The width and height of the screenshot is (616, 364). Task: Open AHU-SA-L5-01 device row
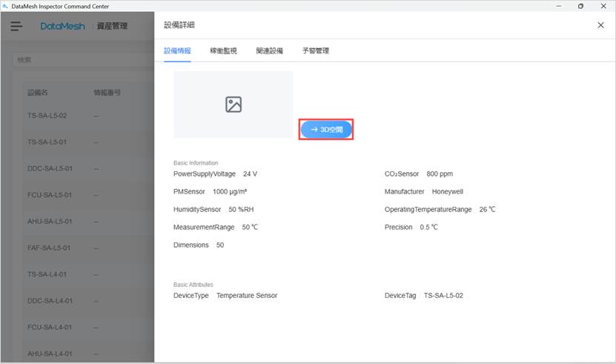(x=50, y=222)
